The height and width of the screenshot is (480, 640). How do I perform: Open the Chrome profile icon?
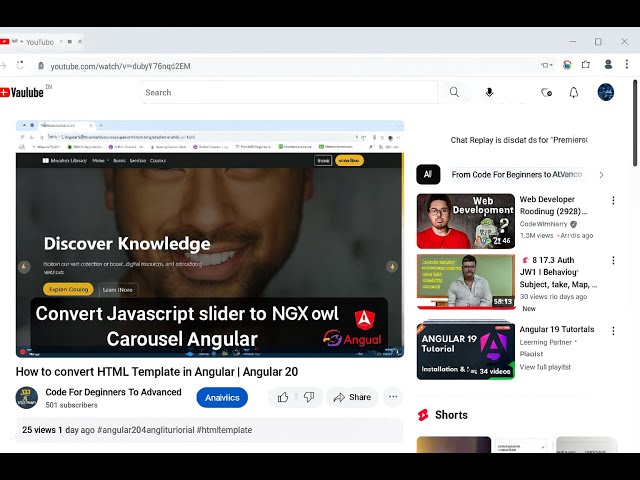click(608, 64)
